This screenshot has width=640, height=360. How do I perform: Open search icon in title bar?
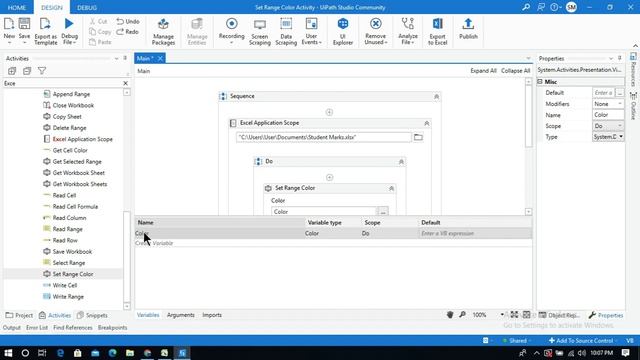coord(526,7)
